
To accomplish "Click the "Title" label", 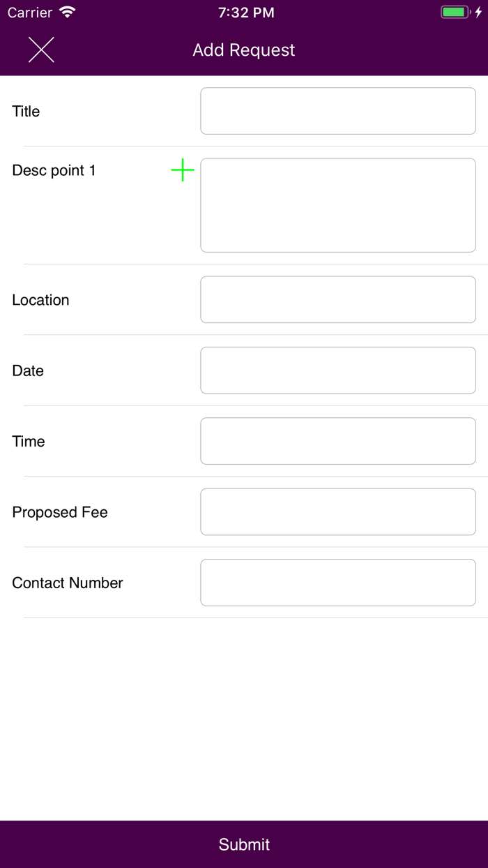I will [26, 112].
